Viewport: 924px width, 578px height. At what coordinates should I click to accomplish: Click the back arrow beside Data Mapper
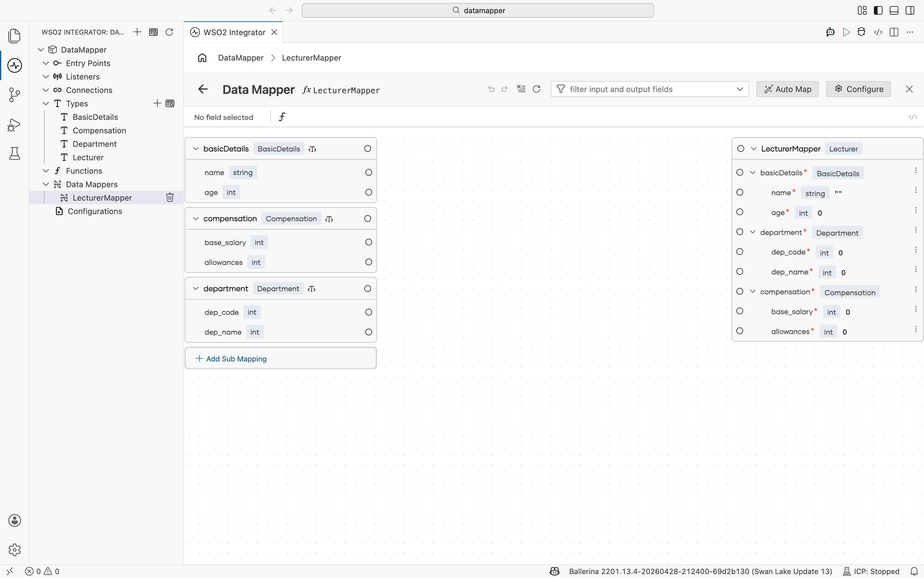pyautogui.click(x=203, y=89)
